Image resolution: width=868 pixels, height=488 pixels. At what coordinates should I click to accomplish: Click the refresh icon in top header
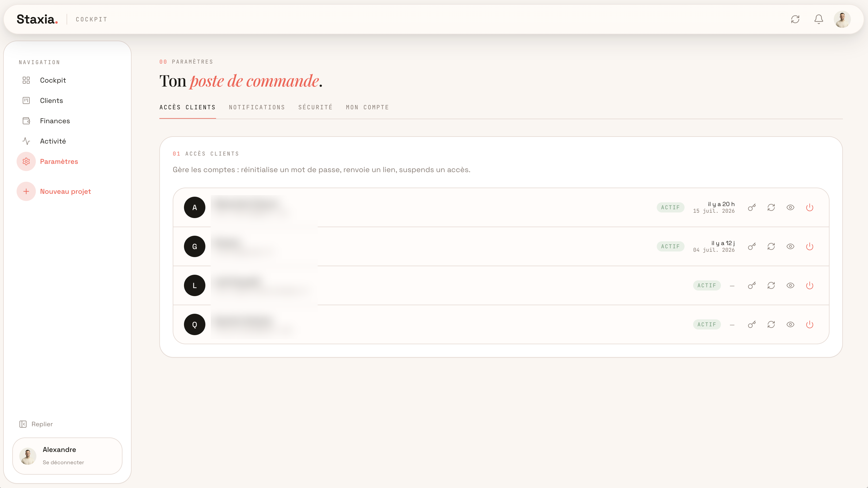click(x=795, y=19)
